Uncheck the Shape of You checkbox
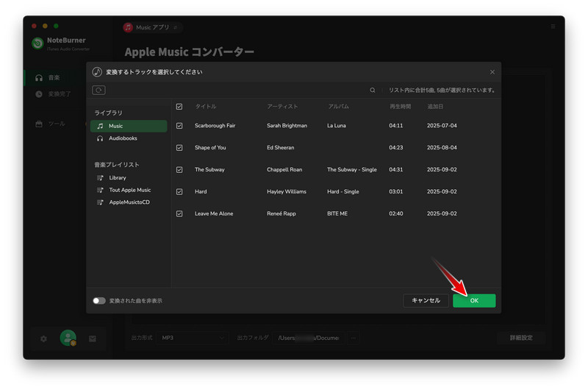This screenshot has height=390, width=588. tap(179, 148)
